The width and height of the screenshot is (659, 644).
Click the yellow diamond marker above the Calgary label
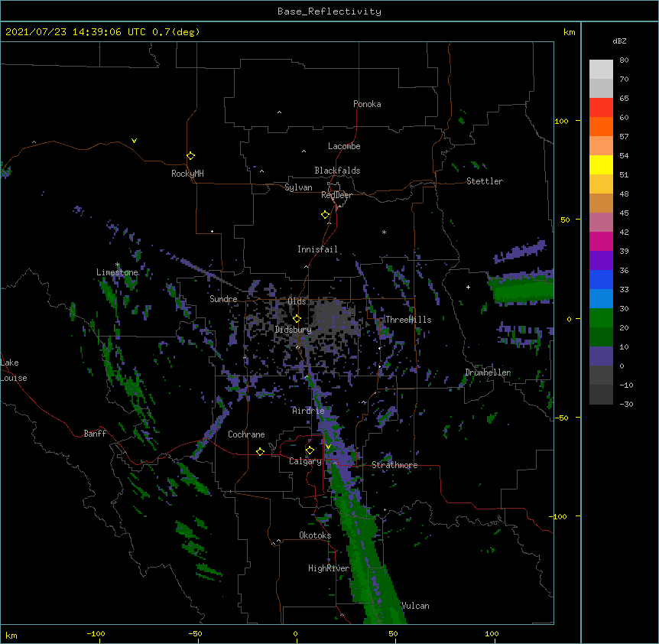coord(310,450)
